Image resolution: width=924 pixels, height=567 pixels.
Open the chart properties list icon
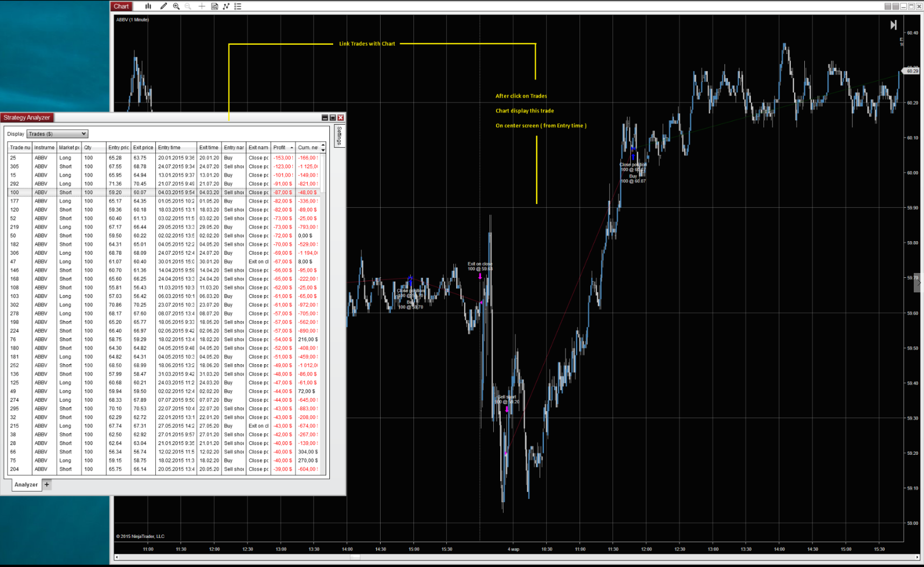(x=238, y=6)
